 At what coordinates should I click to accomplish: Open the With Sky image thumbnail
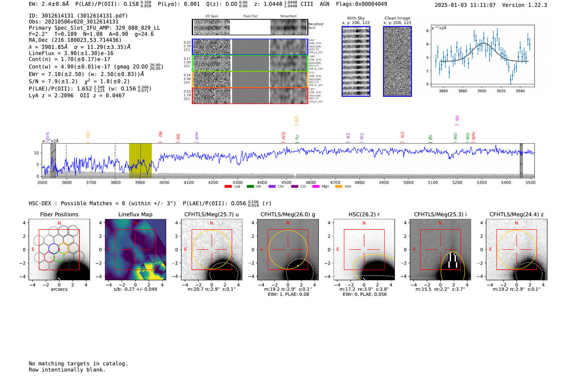[x=356, y=61]
